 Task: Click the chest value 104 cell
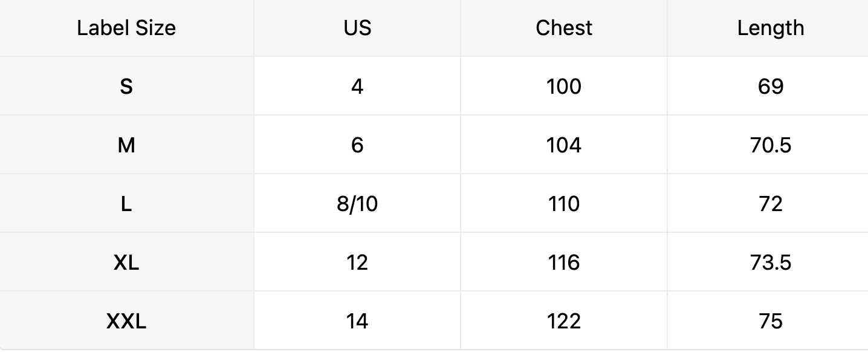(564, 145)
